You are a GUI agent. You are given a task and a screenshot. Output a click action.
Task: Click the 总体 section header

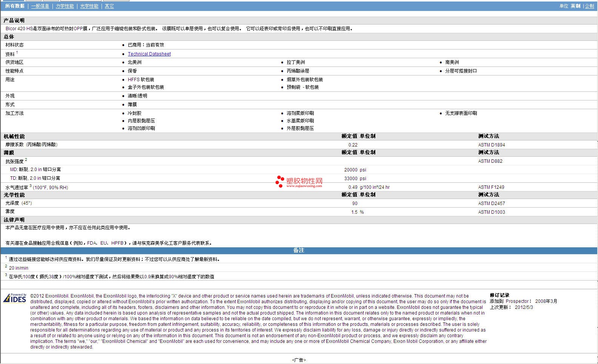9,37
